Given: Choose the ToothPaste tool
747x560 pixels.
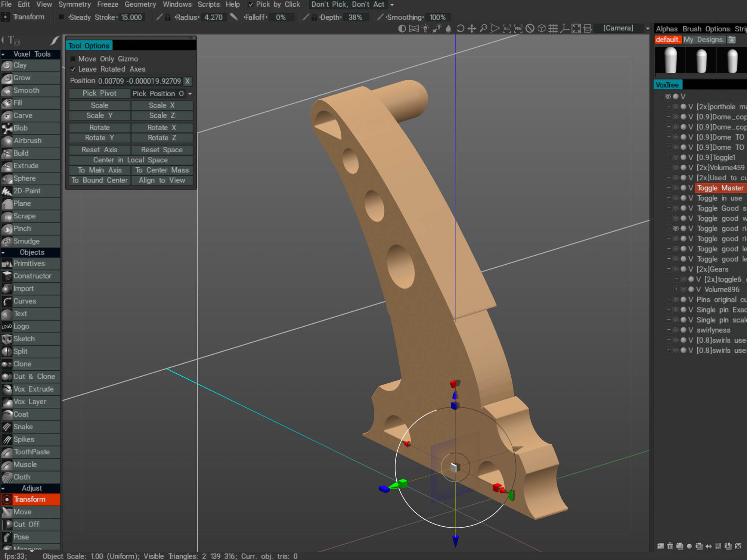Looking at the screenshot, I should click(x=30, y=452).
